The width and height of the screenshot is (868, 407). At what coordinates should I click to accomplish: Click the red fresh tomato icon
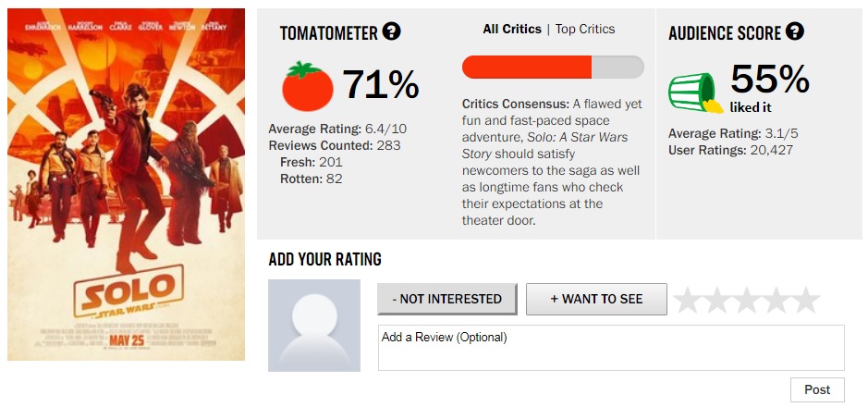[307, 86]
